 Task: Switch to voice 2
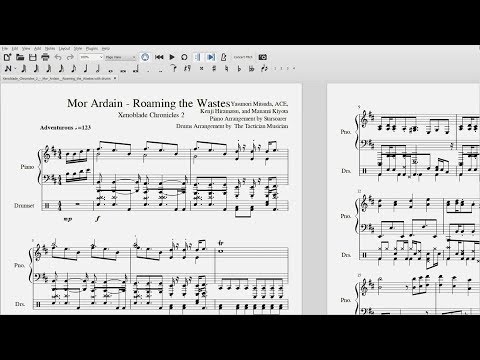(282, 68)
